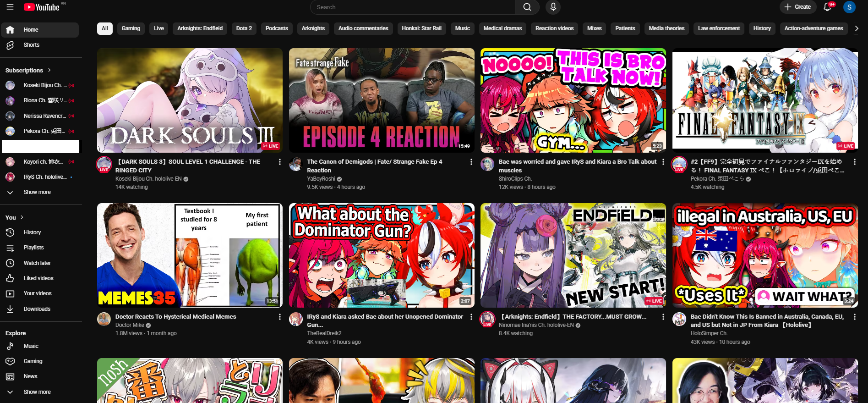Open Ninomae Ina'nis channel link
This screenshot has height=403, width=868.
tap(536, 325)
